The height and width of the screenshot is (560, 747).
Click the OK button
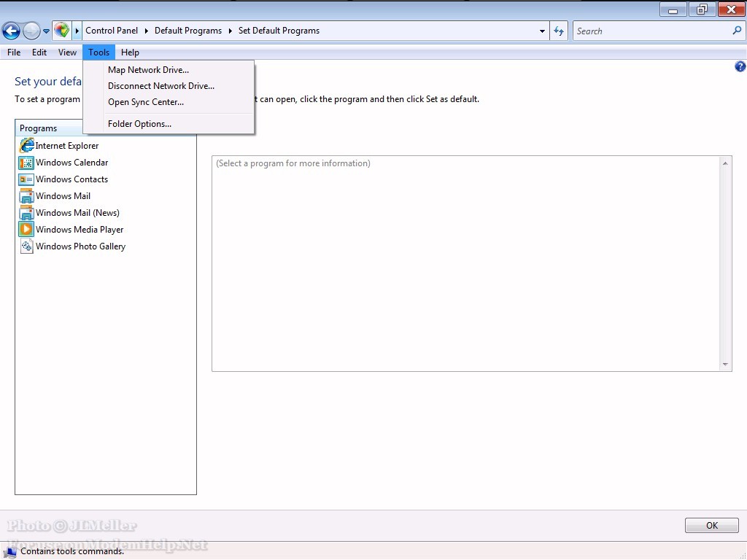(x=712, y=525)
